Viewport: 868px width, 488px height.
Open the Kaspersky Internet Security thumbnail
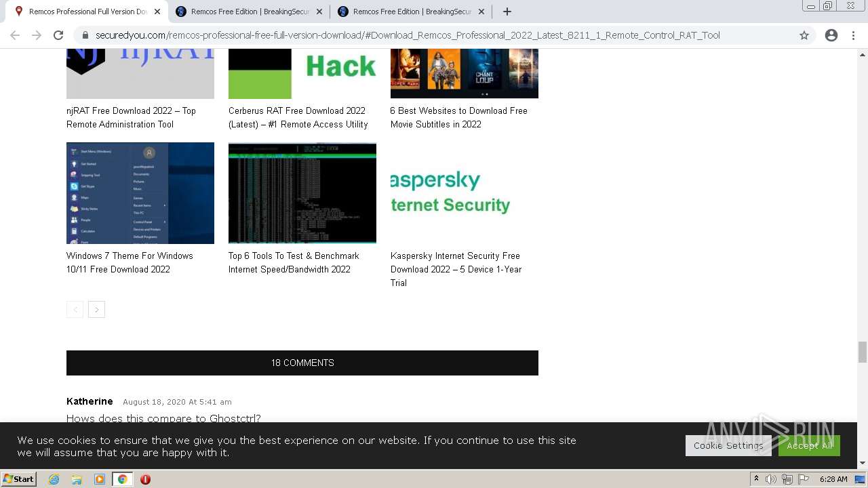[x=465, y=193]
